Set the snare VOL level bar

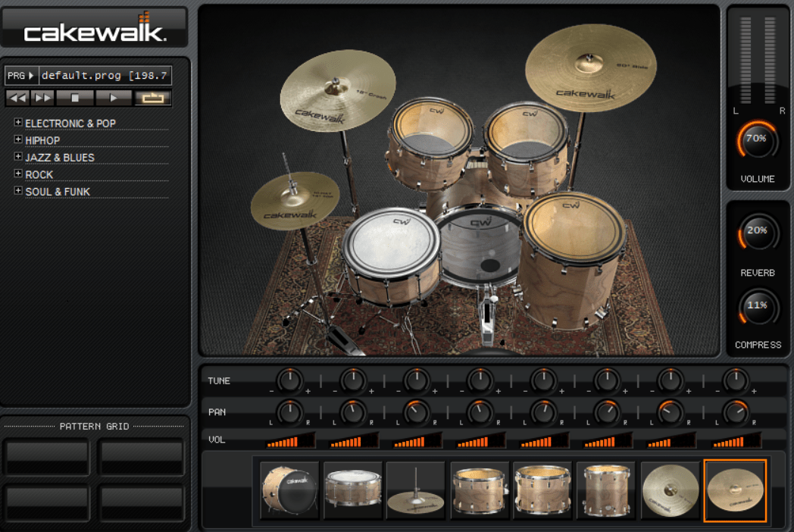354,440
